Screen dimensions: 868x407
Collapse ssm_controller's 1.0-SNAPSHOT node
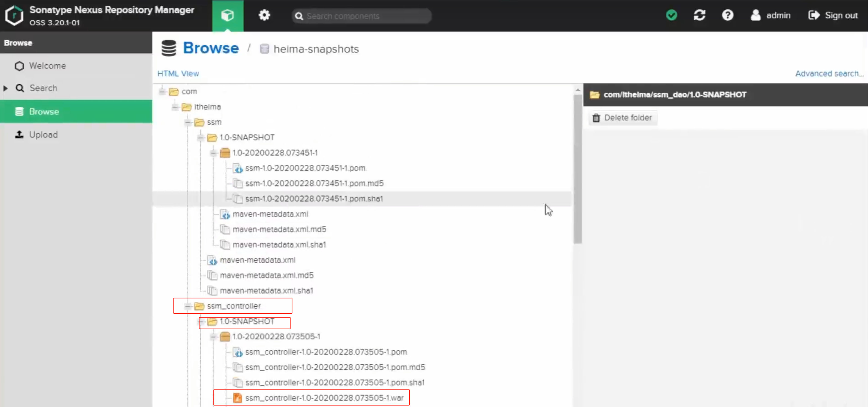pyautogui.click(x=201, y=321)
